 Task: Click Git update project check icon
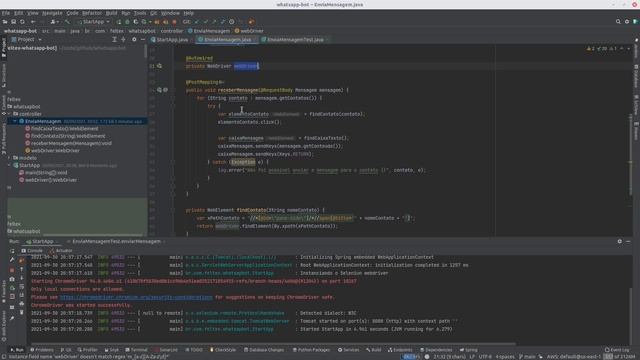197,22
